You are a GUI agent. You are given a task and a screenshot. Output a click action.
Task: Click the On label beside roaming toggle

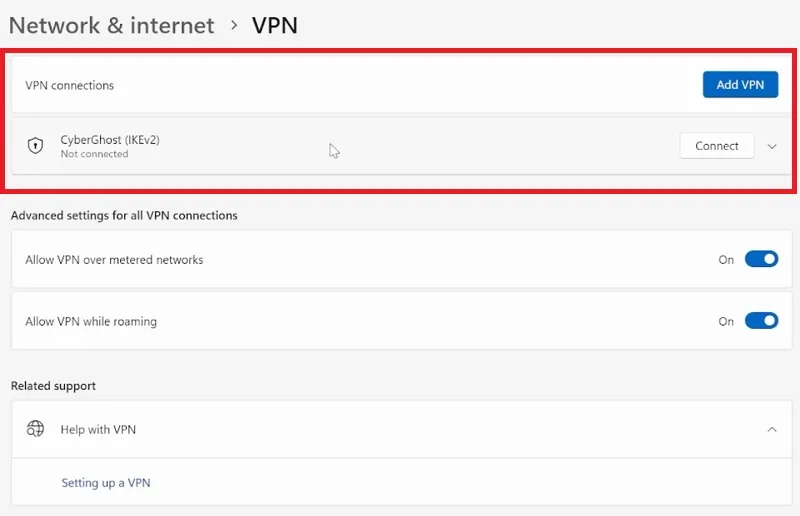[x=726, y=322]
